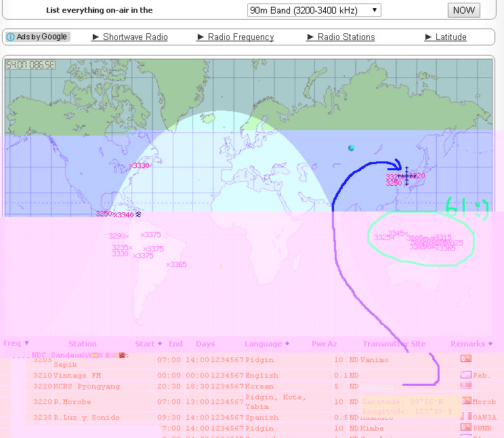
Task: Select the 3365 marker in Brazil
Action: 169,264
